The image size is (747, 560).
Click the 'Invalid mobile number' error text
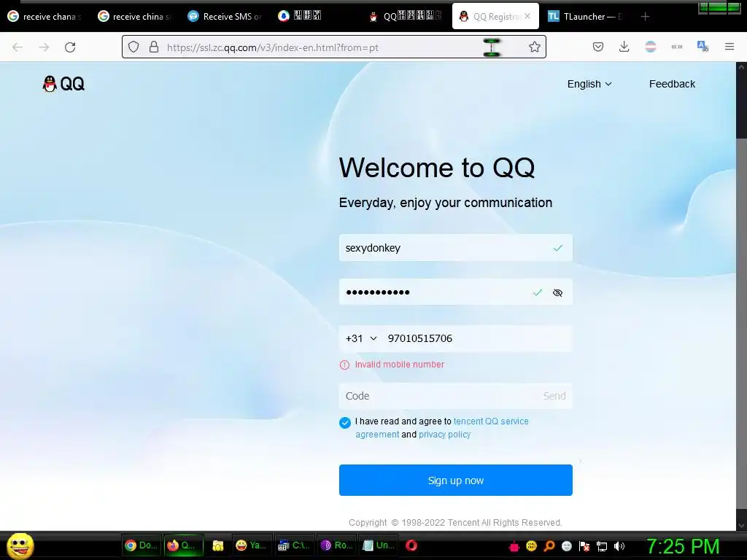(399, 365)
